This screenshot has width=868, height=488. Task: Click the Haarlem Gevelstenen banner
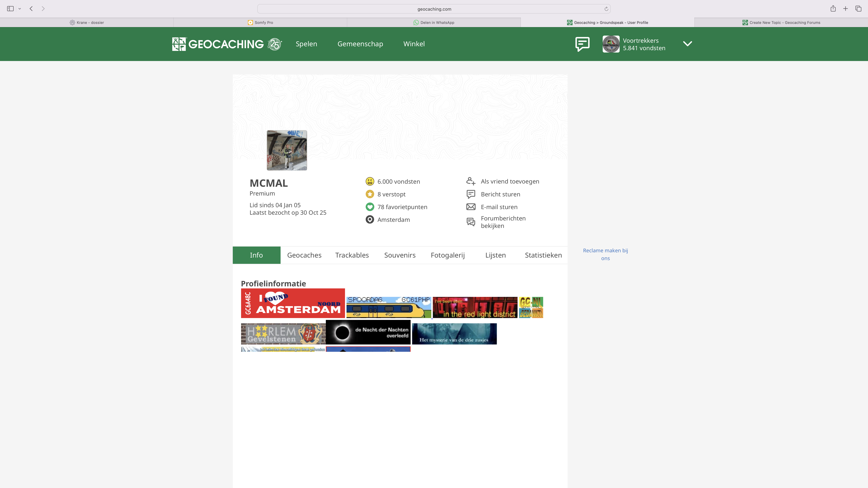click(283, 334)
